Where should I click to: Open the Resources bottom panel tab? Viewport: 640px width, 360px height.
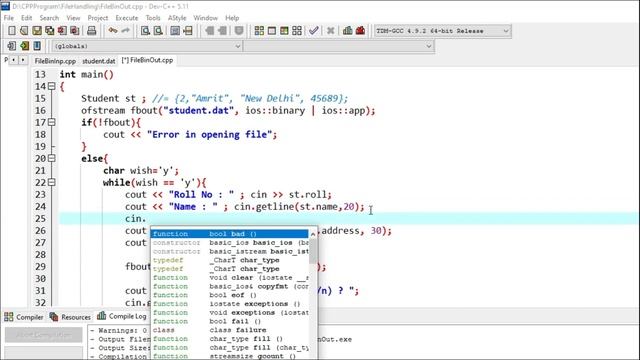70,317
